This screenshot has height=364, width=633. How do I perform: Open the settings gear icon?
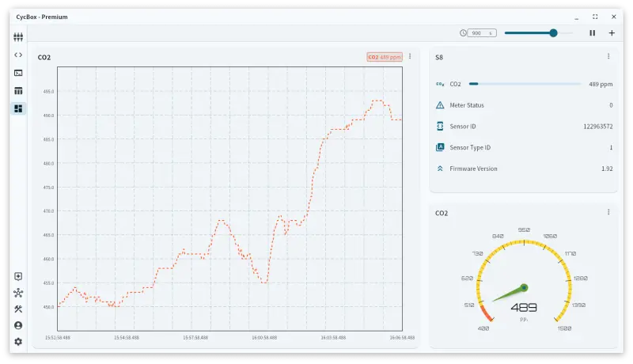18,342
